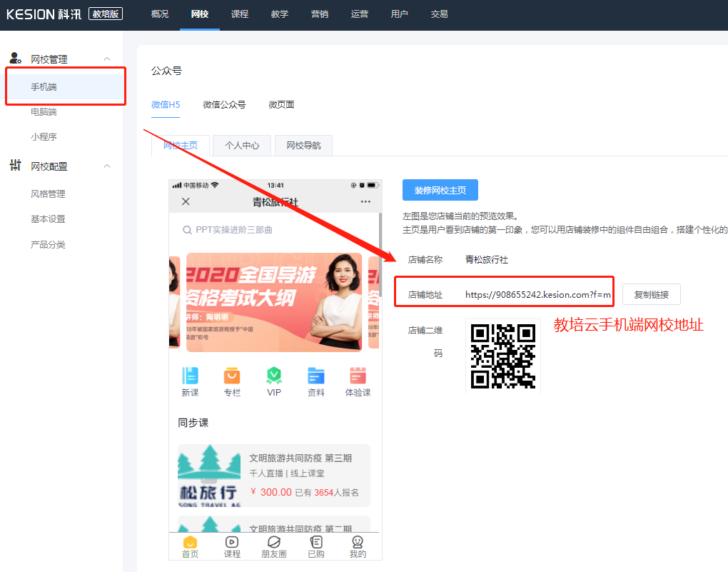Tap the 课程 icon in bottom navigation
Image resolution: width=728 pixels, height=572 pixels.
click(232, 543)
